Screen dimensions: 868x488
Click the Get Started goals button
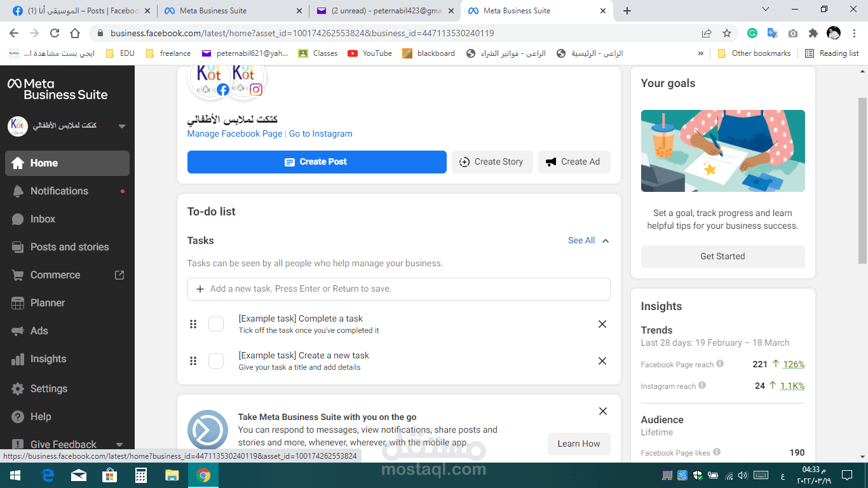[x=723, y=257]
